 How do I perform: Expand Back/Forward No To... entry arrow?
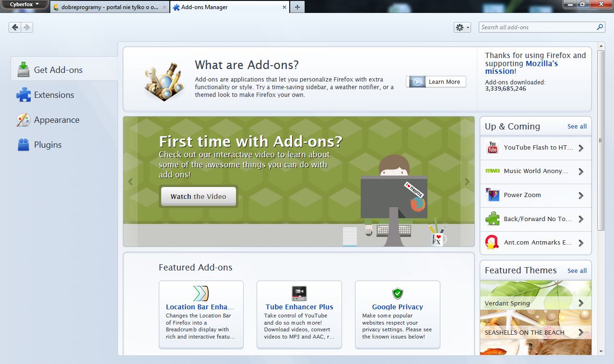point(581,219)
